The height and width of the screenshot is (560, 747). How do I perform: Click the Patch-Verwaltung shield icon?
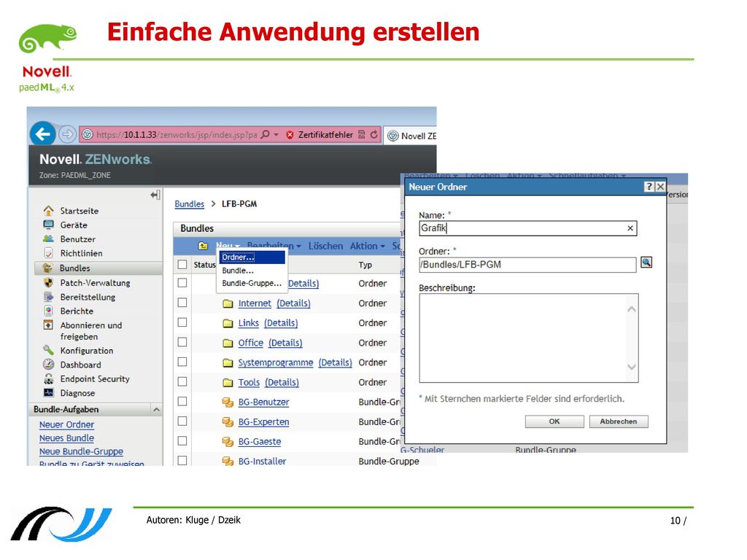(48, 282)
